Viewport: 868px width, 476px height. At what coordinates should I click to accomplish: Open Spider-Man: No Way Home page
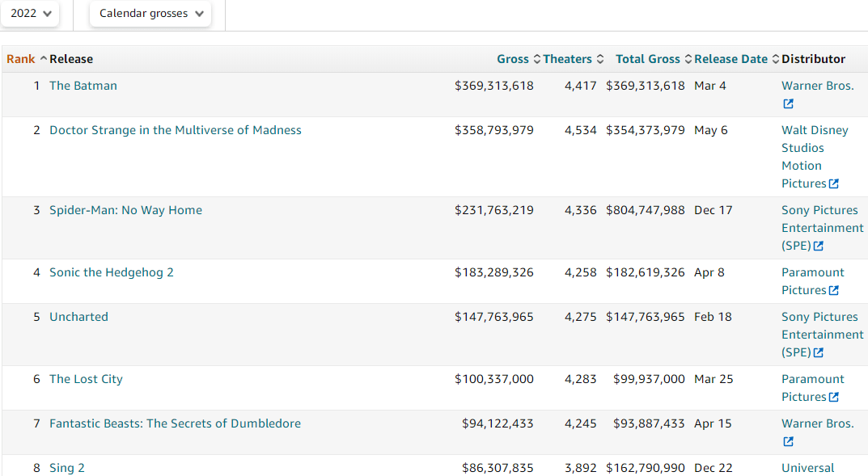tap(125, 210)
